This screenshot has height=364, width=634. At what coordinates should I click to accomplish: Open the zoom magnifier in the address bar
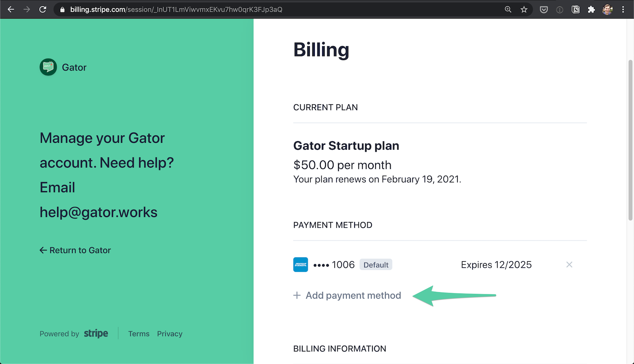[x=508, y=9]
